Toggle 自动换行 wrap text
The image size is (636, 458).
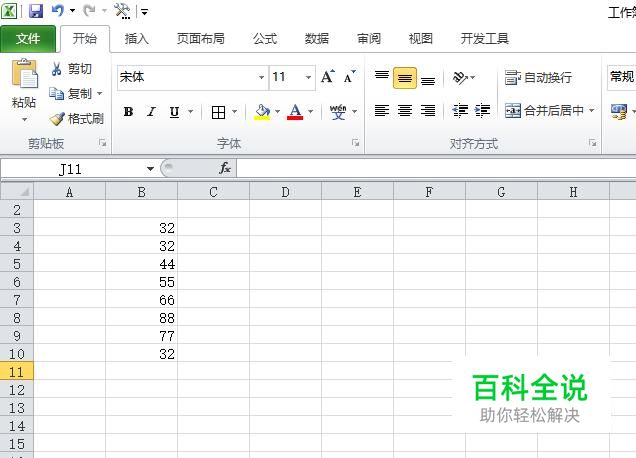coord(539,77)
